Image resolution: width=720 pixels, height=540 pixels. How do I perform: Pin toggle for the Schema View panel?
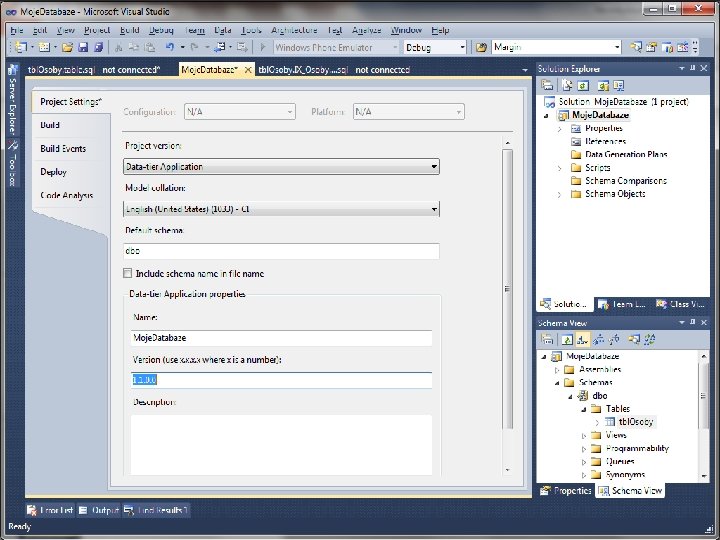click(693, 322)
